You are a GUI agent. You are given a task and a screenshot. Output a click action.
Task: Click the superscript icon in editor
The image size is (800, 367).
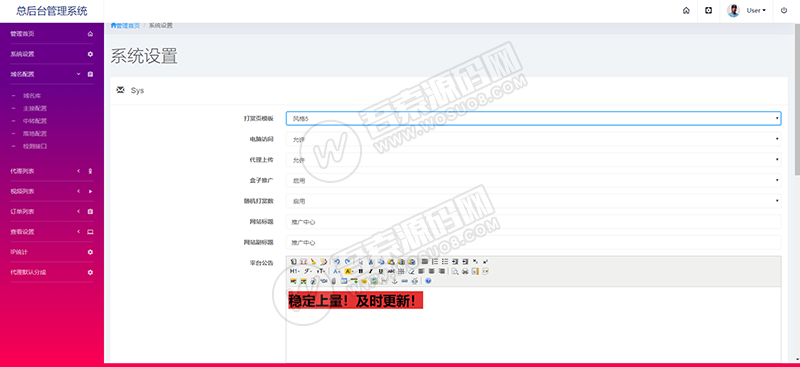coord(485,261)
